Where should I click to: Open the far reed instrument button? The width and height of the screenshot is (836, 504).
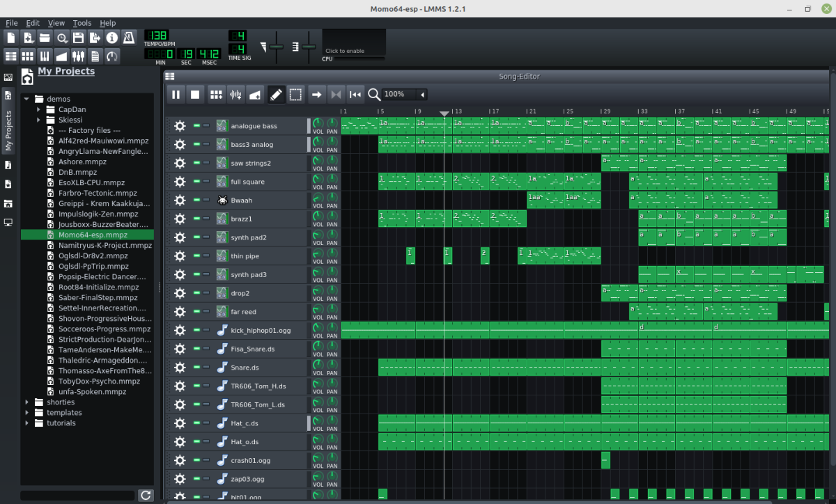(261, 312)
